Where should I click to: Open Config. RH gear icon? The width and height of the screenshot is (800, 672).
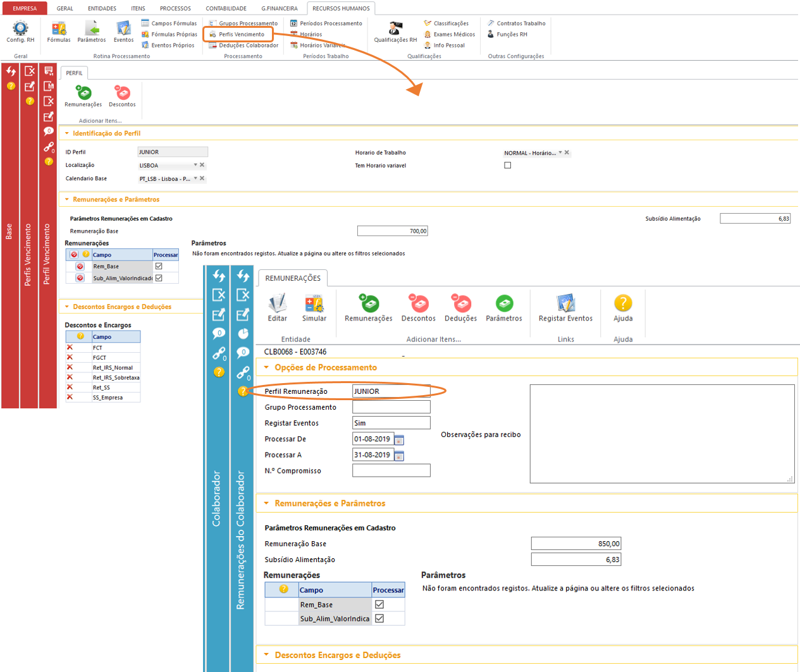pos(20,28)
